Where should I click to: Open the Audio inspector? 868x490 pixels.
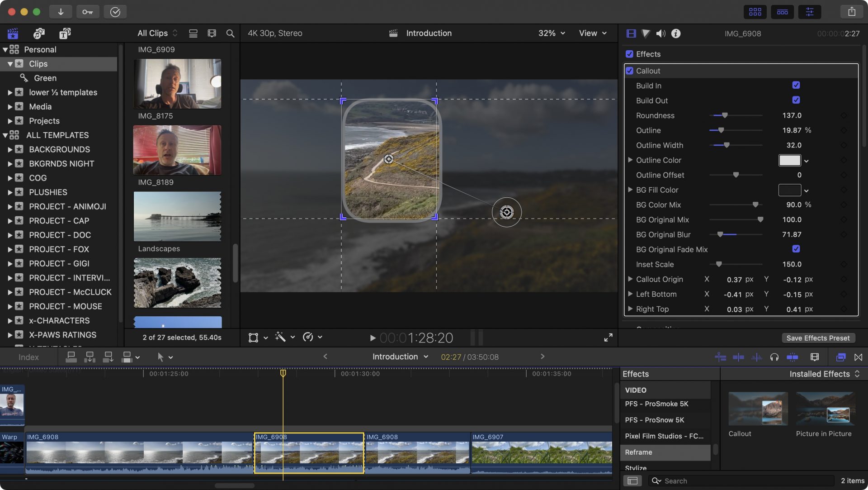660,33
